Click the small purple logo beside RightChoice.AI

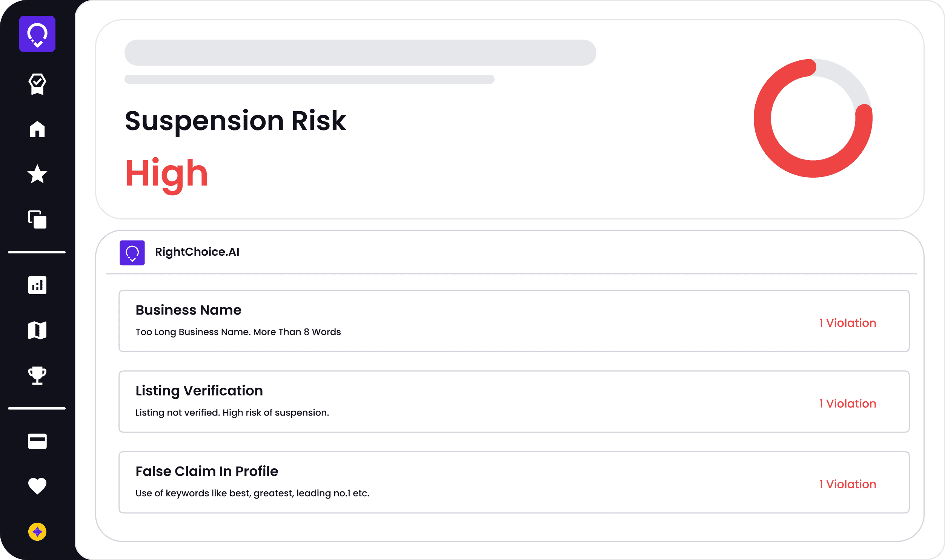(x=132, y=253)
